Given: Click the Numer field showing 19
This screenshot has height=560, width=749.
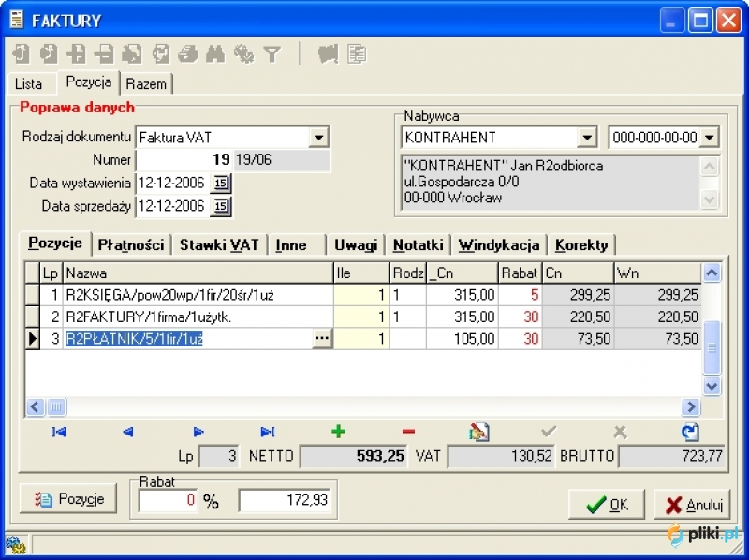Looking at the screenshot, I should point(184,160).
